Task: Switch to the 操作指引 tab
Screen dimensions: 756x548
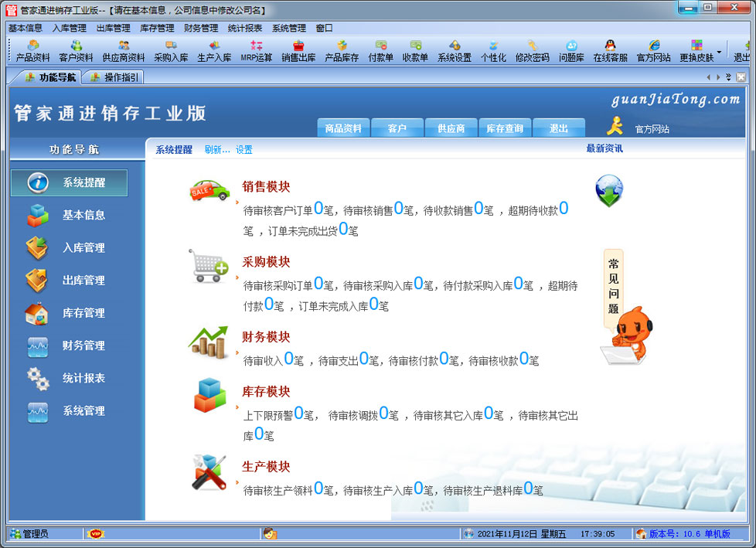Action: point(116,77)
